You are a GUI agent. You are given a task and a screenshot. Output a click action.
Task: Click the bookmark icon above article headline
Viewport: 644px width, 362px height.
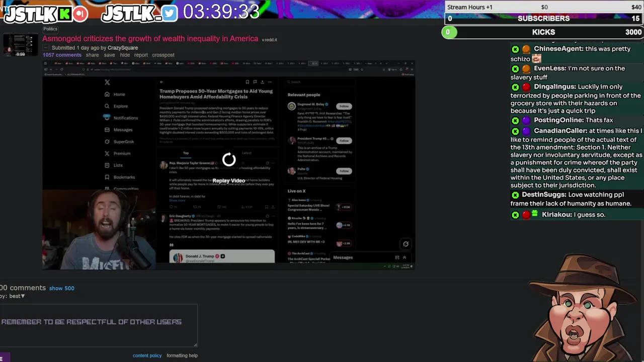coord(247,82)
